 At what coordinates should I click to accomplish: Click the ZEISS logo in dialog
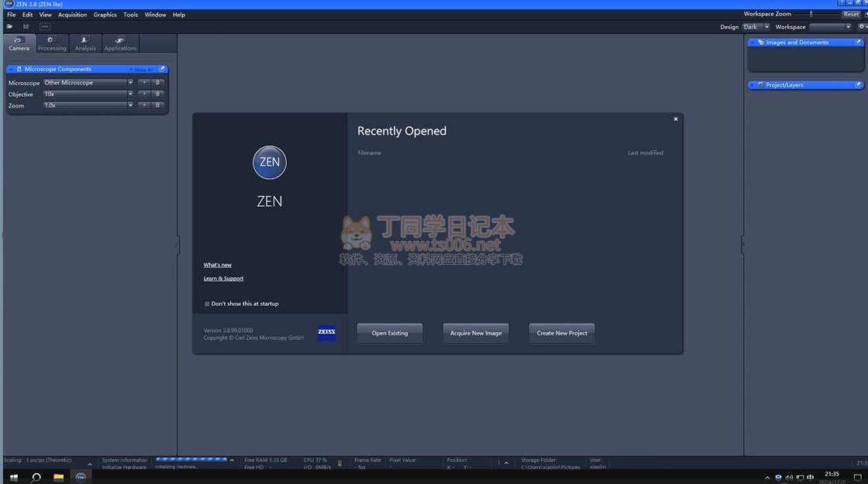[326, 333]
